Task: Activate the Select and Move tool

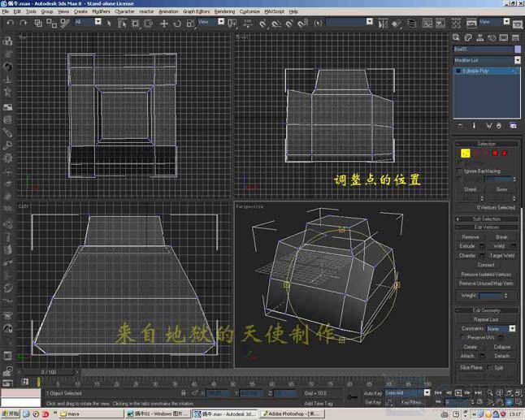Action: coord(163,24)
